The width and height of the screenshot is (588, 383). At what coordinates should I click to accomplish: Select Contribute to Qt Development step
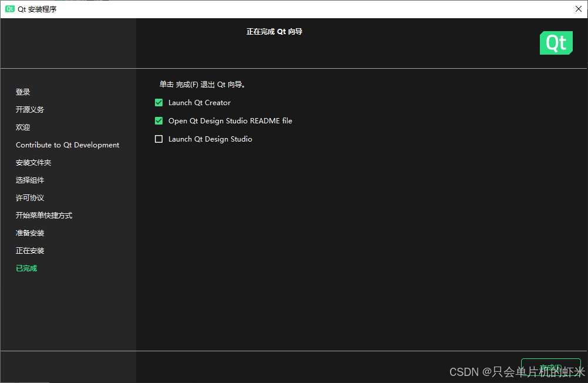67,145
